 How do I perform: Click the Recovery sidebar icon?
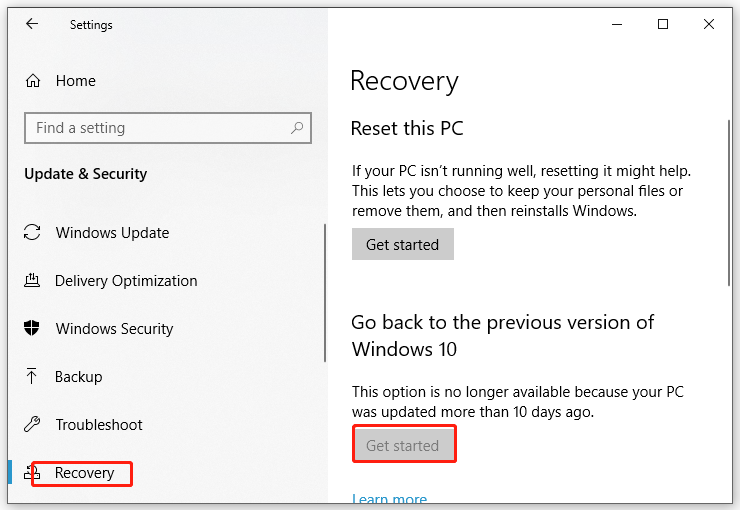click(32, 472)
